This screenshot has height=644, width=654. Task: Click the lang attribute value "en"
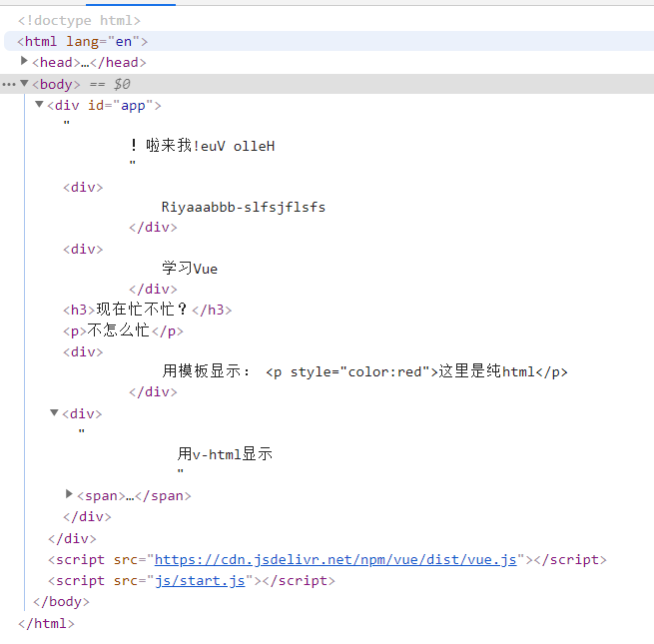pos(124,41)
